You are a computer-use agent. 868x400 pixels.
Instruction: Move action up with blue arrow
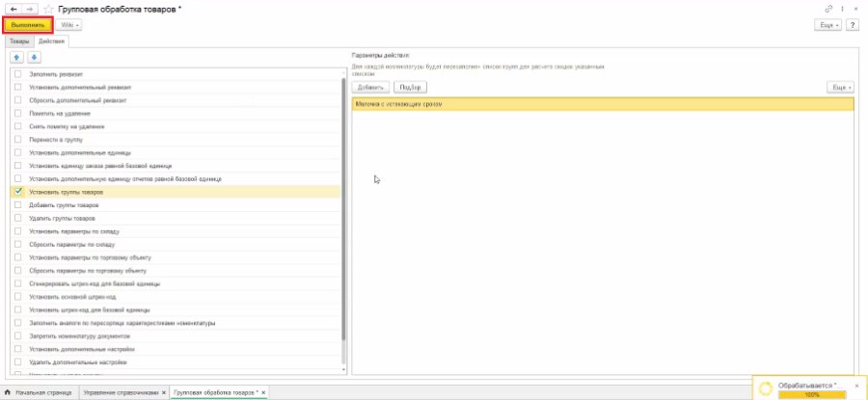(x=17, y=58)
